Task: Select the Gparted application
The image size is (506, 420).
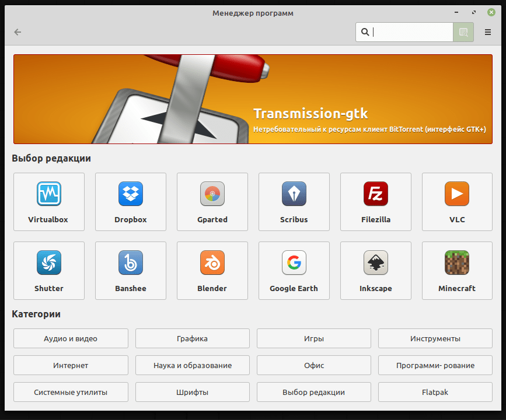Action: coord(212,202)
